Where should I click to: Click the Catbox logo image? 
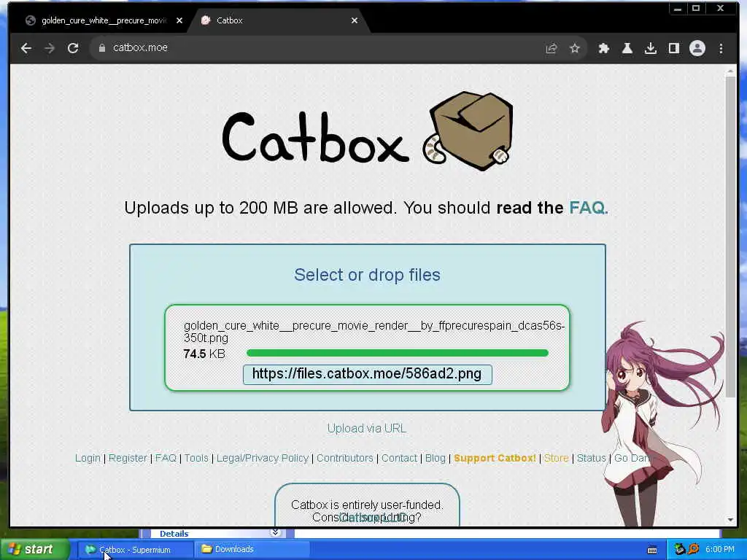368,131
